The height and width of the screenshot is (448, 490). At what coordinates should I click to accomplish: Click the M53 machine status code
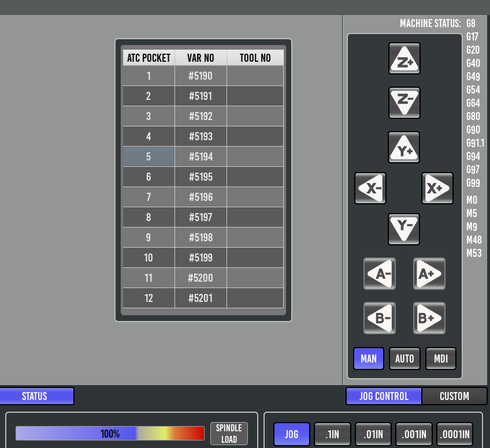click(x=474, y=253)
